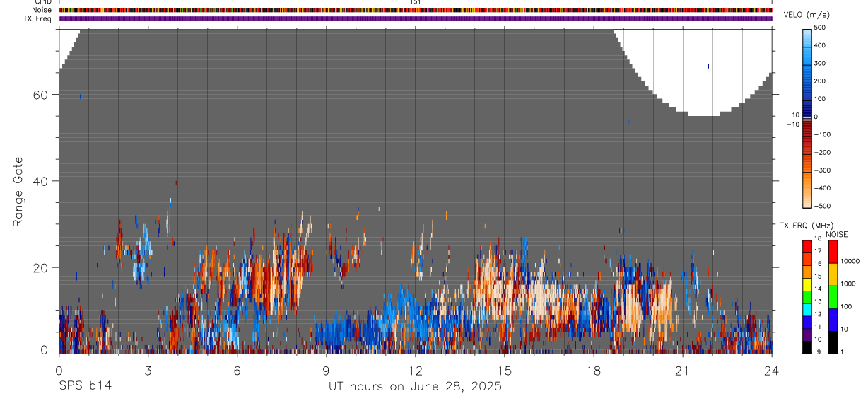Viewport: 868px width, 401px height.
Task: Click the velocity scale label 100
Action: (820, 98)
